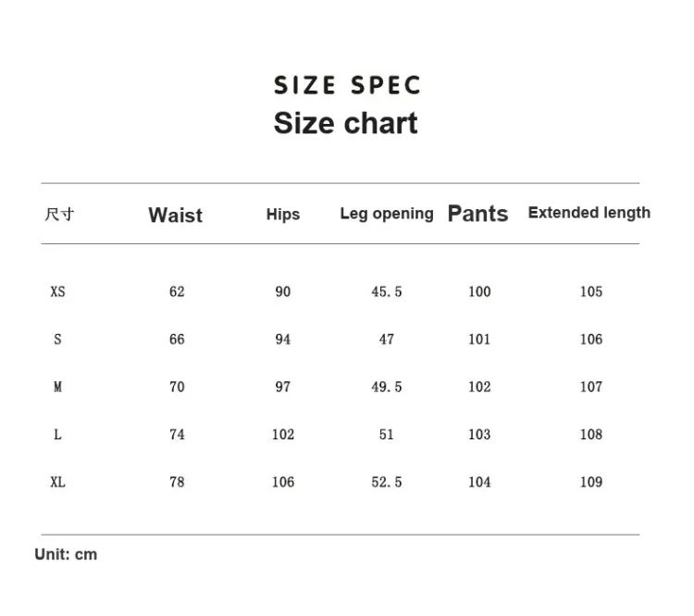Click the Size chart heading
Image resolution: width=694 pixels, height=616 pixels.
pos(346,123)
